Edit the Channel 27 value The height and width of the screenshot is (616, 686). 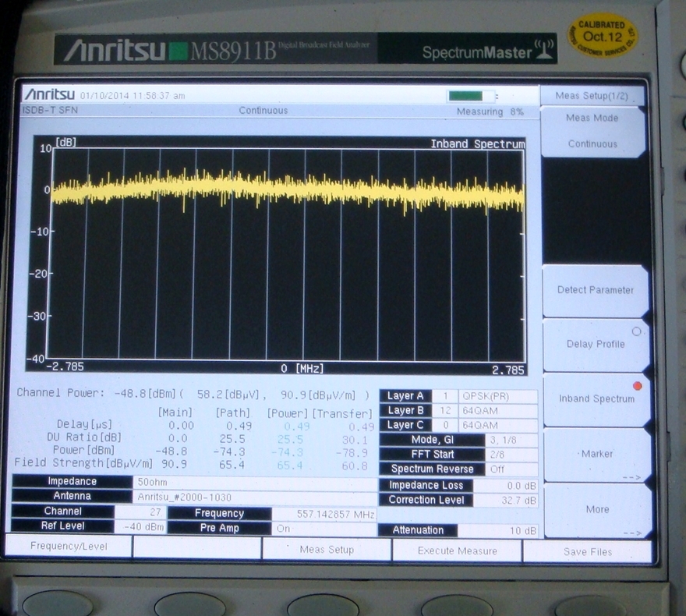[140, 512]
